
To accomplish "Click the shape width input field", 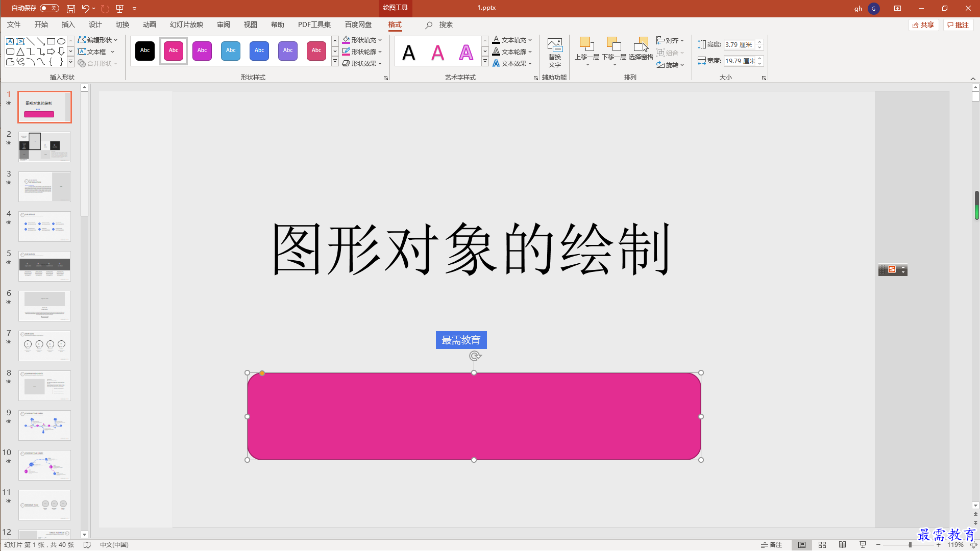I will pyautogui.click(x=739, y=61).
